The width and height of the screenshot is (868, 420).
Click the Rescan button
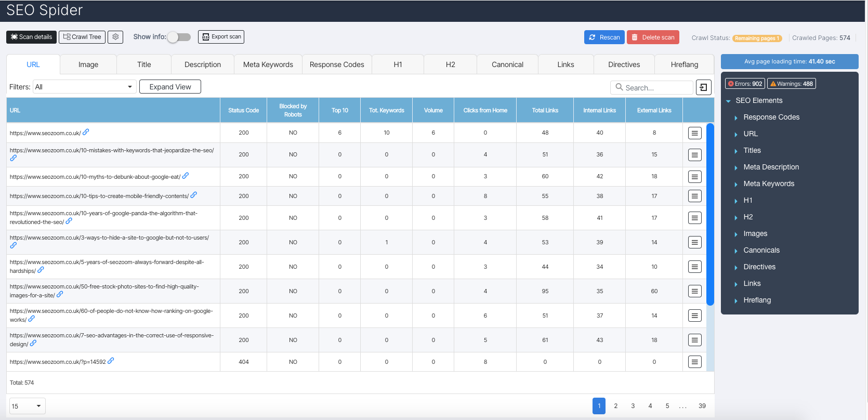(604, 37)
